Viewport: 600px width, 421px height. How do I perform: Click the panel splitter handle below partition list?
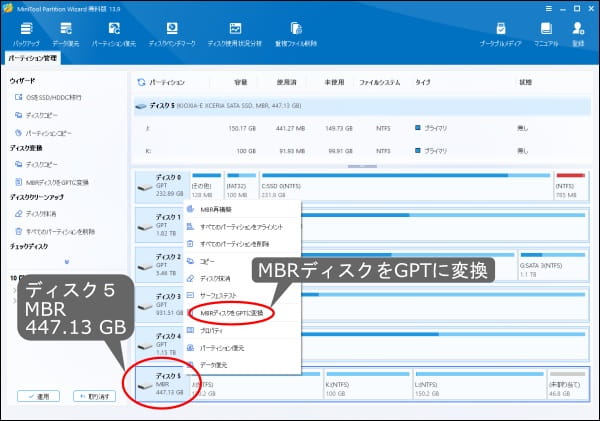point(362,166)
